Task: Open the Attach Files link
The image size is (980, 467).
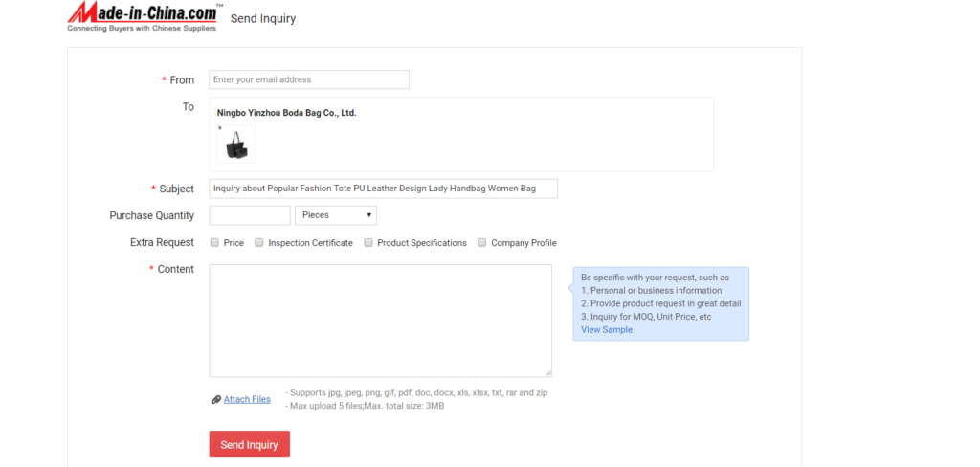Action: pos(247,399)
